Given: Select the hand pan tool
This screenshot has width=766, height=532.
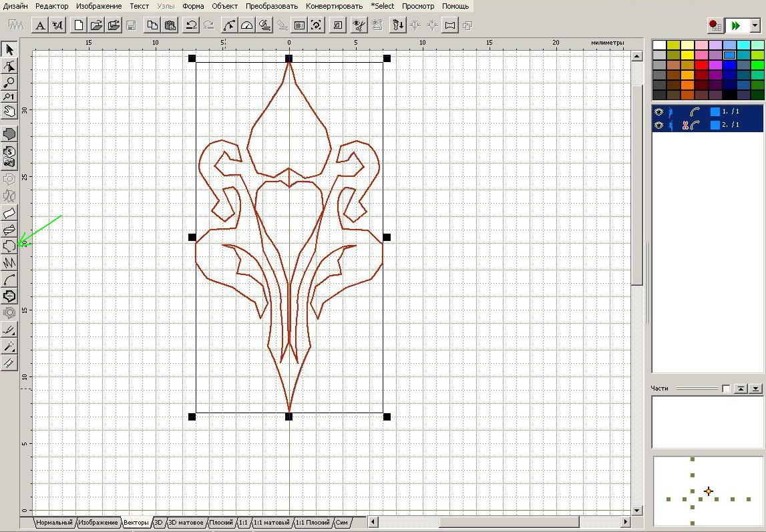Looking at the screenshot, I should (x=9, y=111).
